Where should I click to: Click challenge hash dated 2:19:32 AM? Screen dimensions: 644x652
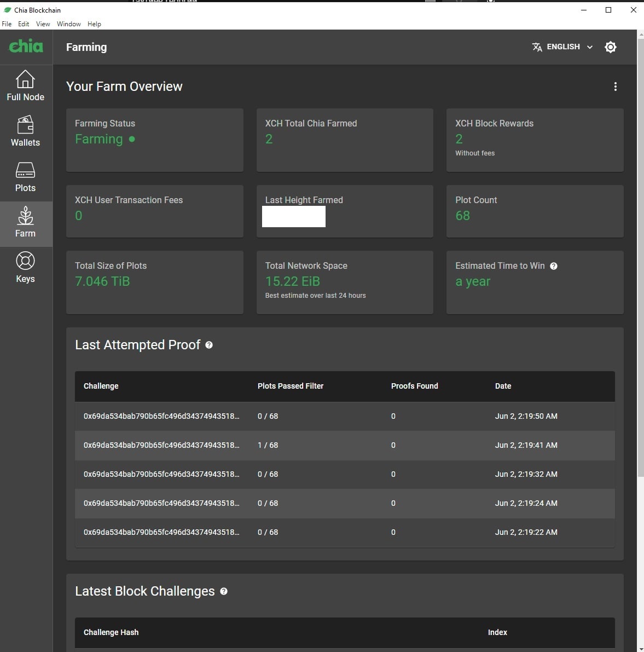pos(161,475)
